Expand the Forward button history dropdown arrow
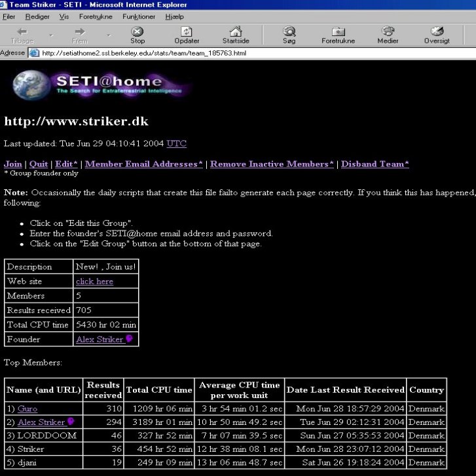 (108, 35)
